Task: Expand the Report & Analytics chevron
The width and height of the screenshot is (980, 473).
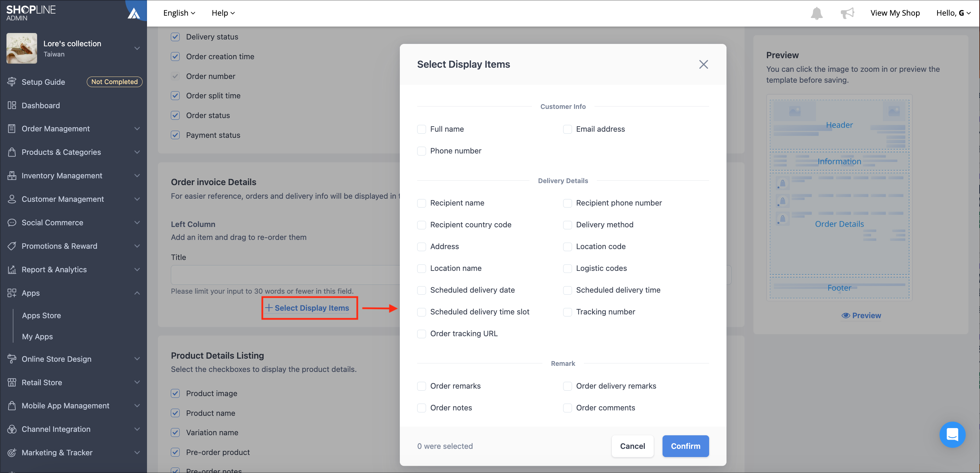Action: click(x=137, y=270)
